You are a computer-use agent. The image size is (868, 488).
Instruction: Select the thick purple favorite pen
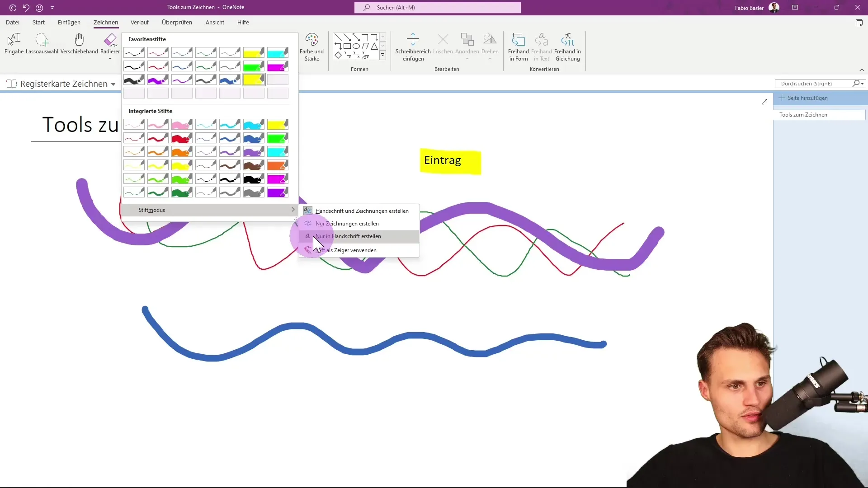(x=158, y=80)
